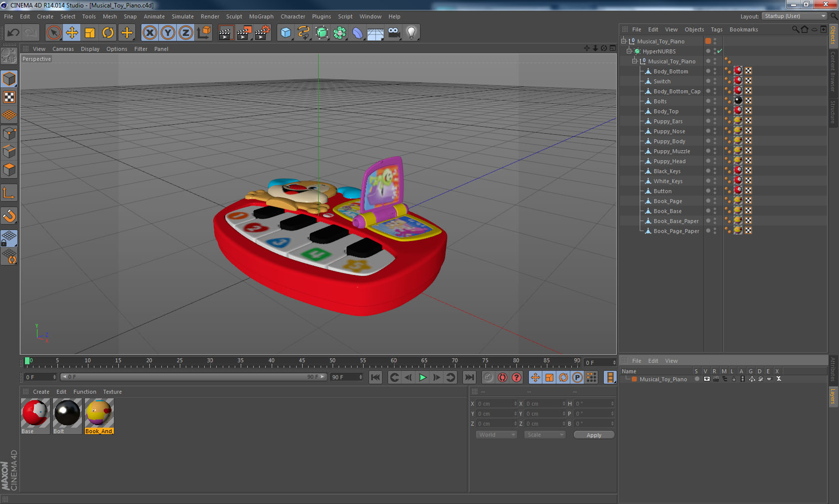
Task: Render the active view
Action: 226,33
